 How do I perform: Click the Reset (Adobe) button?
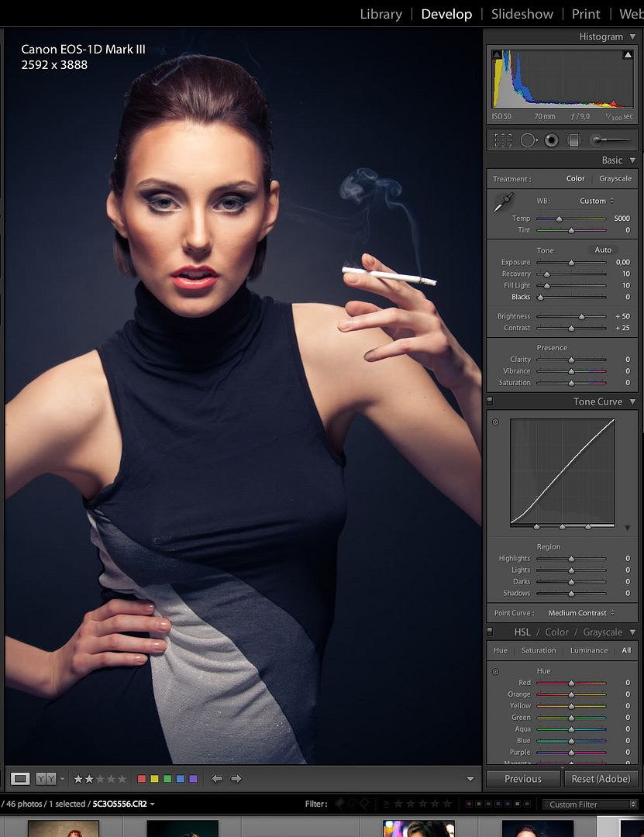(601, 779)
